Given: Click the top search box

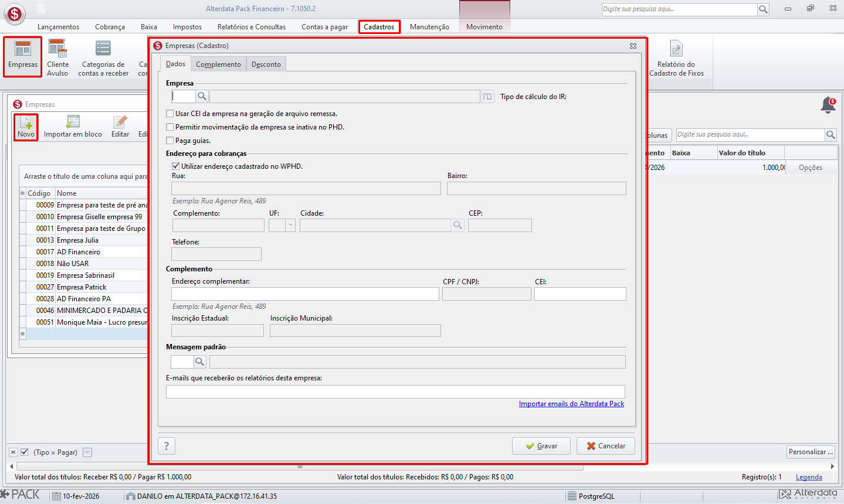Looking at the screenshot, I should click(x=679, y=9).
